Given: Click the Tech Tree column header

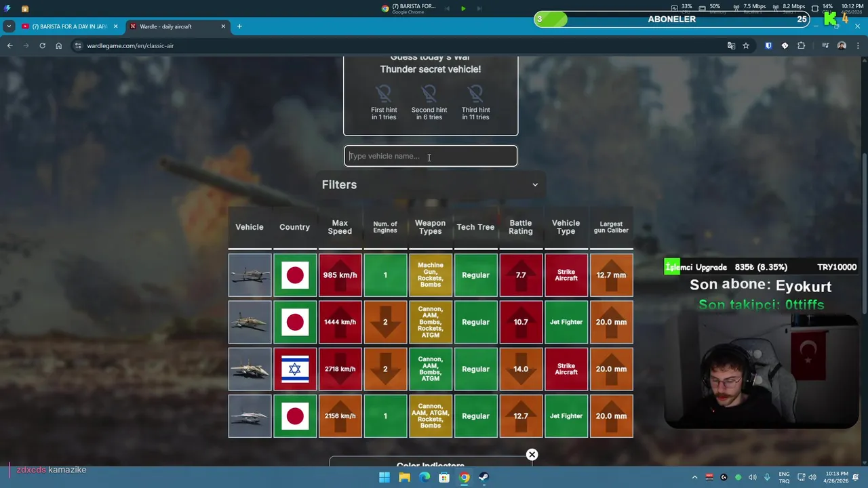Looking at the screenshot, I should (475, 227).
